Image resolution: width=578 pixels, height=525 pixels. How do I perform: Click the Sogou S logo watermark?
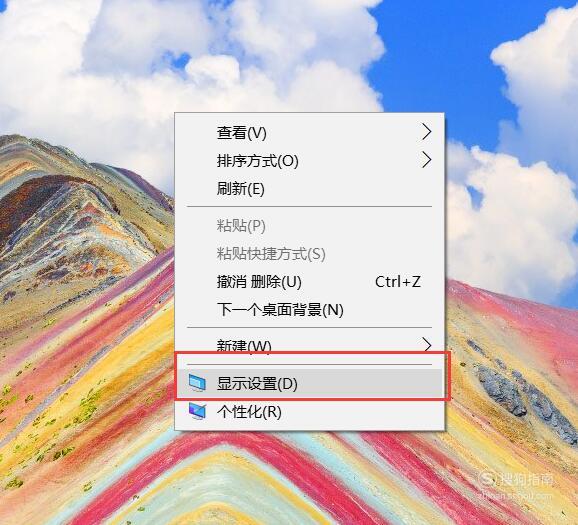pos(488,479)
